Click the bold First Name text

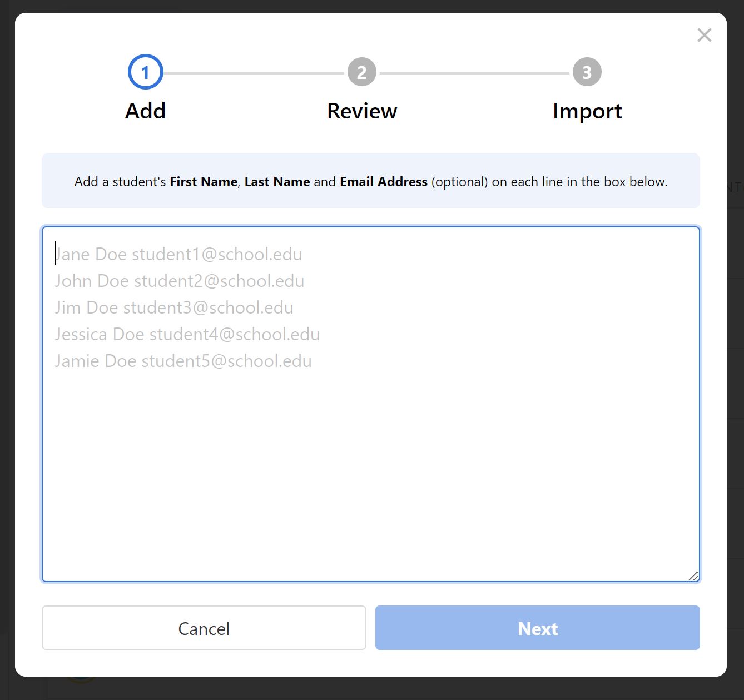pos(204,182)
